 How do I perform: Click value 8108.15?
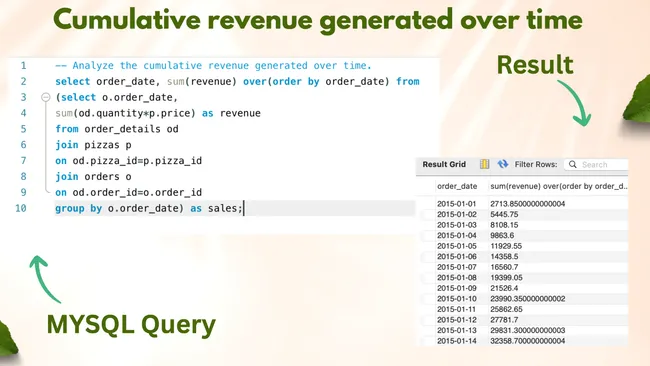(x=504, y=225)
